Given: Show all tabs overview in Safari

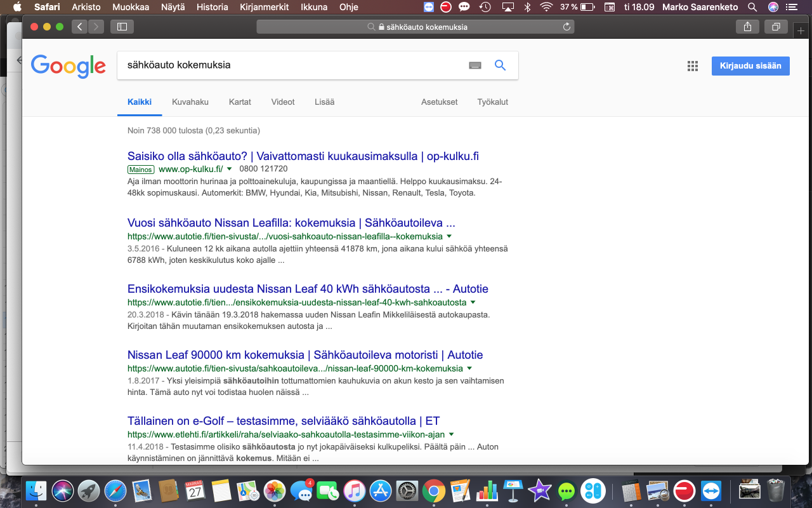Looking at the screenshot, I should [776, 27].
